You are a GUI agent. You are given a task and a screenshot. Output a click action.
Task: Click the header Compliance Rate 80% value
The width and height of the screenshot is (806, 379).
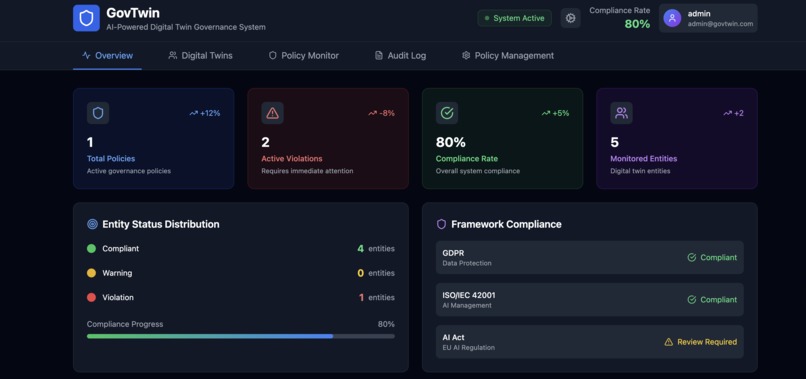point(637,24)
